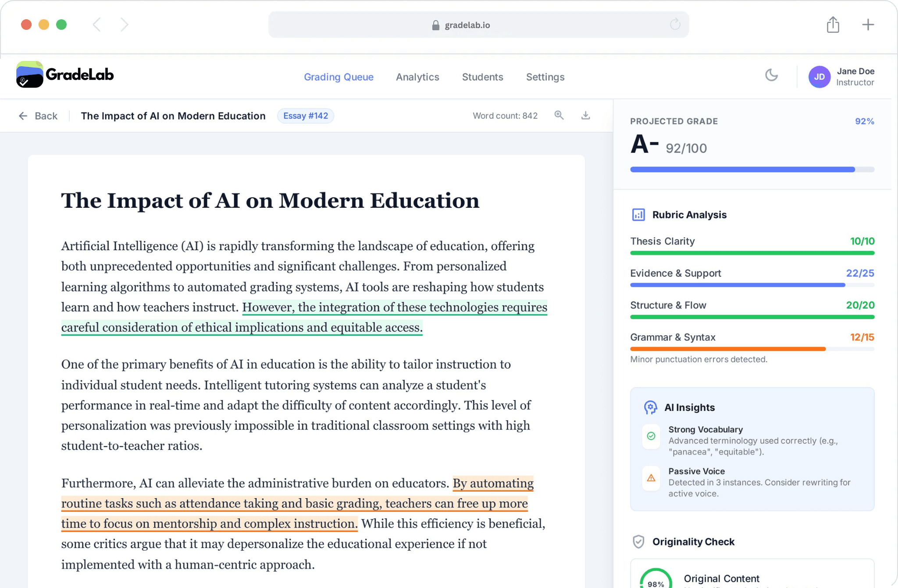Click the Evidence & Support score bar
The image size is (898, 588).
pos(752,285)
